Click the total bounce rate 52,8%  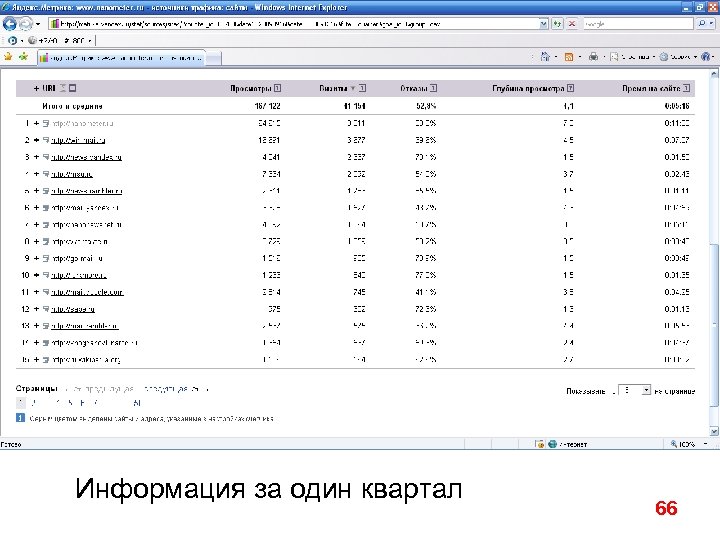426,106
